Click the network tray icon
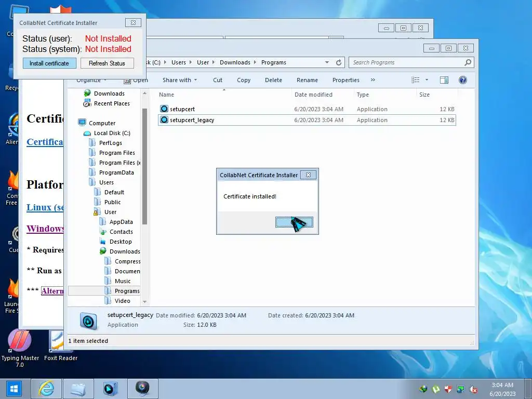This screenshot has width=532, height=399. (x=461, y=389)
